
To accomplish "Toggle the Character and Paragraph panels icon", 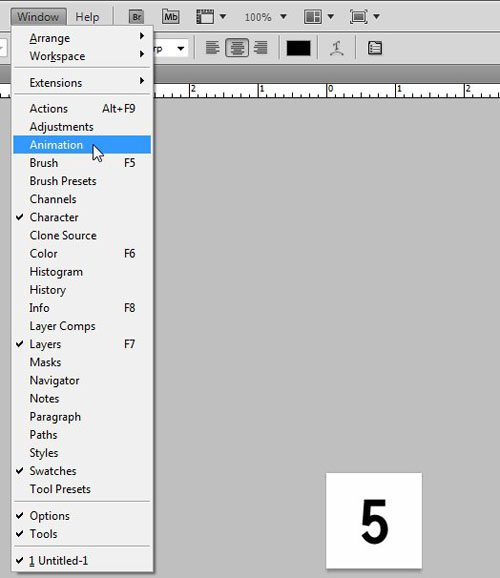I will (375, 48).
